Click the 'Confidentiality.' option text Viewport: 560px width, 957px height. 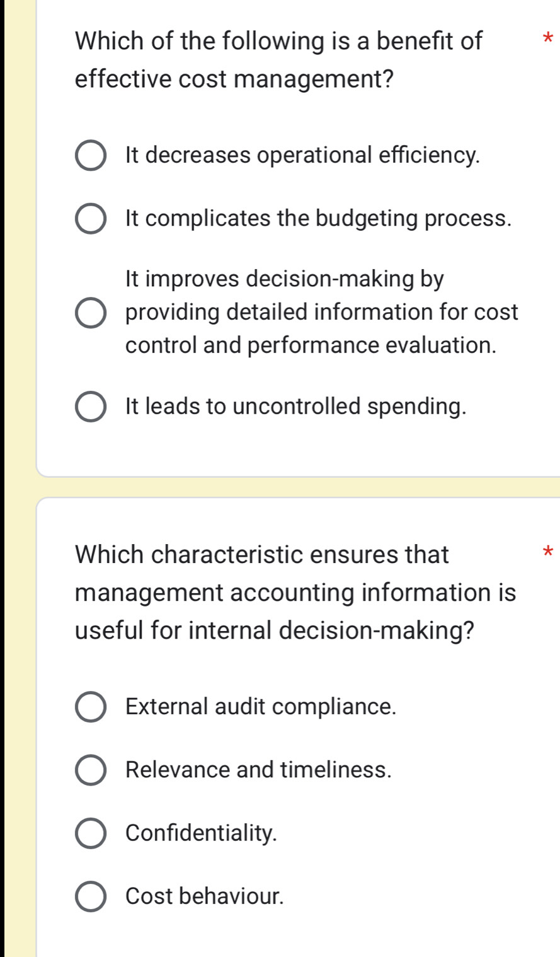(202, 833)
